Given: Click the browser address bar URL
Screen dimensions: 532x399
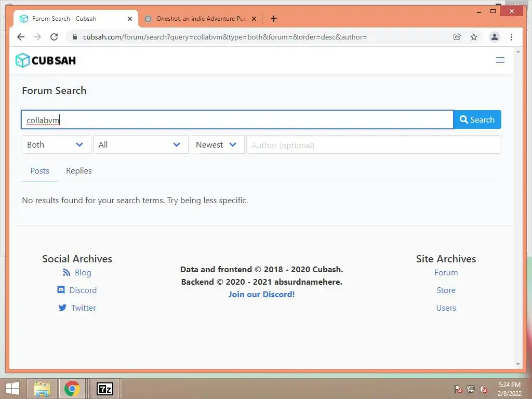Looking at the screenshot, I should [225, 37].
